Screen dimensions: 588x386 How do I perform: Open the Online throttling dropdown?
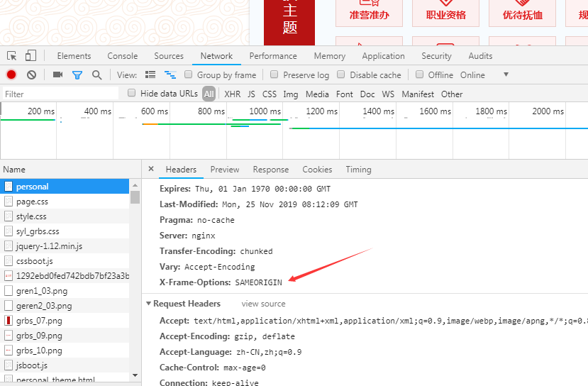click(506, 75)
